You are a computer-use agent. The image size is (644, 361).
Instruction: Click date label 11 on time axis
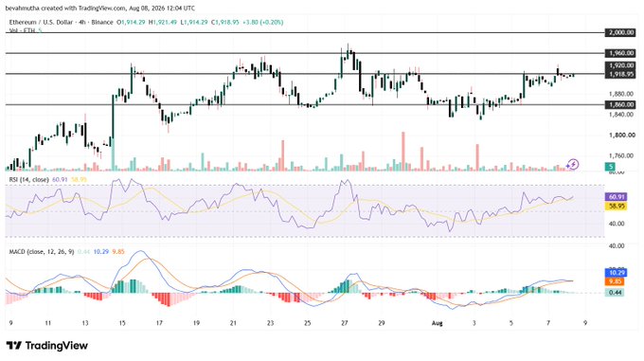[47, 323]
